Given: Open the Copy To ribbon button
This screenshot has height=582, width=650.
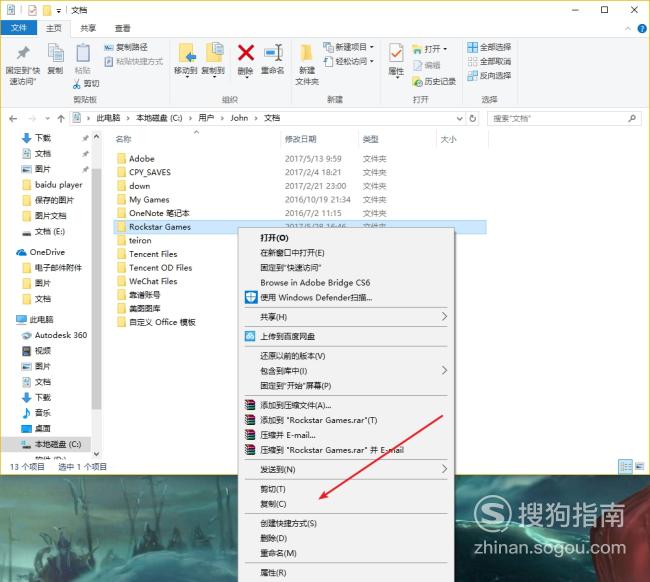Looking at the screenshot, I should click(x=213, y=60).
